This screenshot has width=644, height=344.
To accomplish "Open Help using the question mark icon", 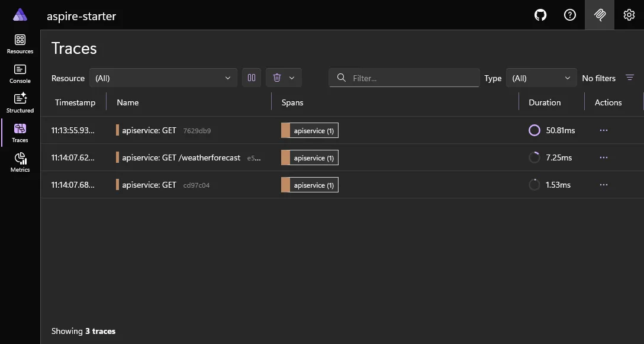I will 569,15.
